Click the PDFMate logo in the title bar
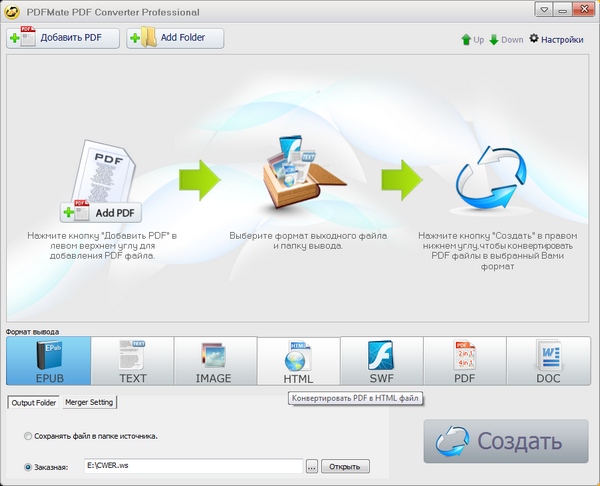The width and height of the screenshot is (600, 486). [12, 11]
